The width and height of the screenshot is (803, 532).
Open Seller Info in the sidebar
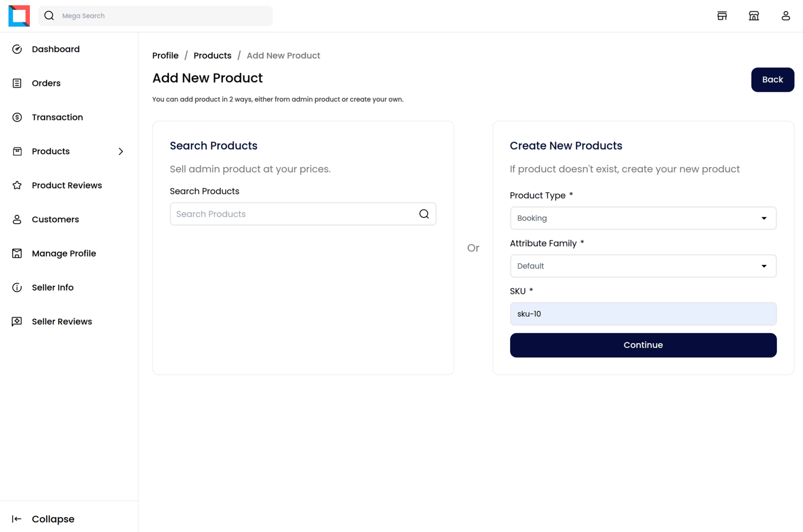53,287
